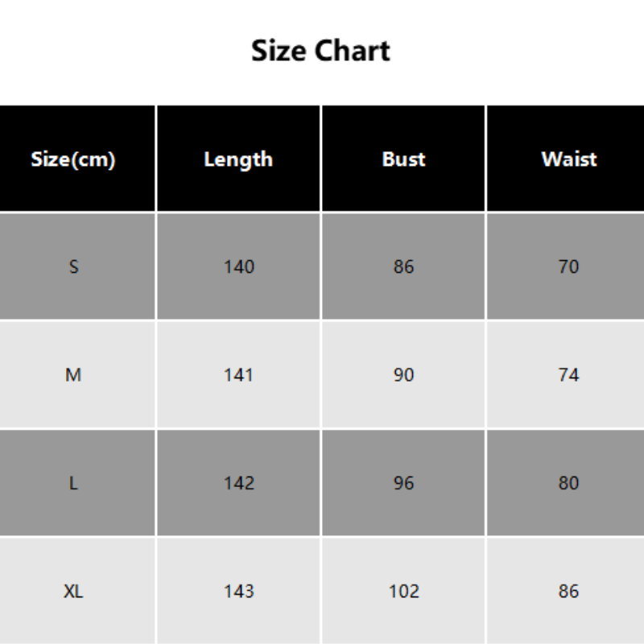Screen dimensions: 644x644
Task: Click the L size row label
Action: [73, 483]
